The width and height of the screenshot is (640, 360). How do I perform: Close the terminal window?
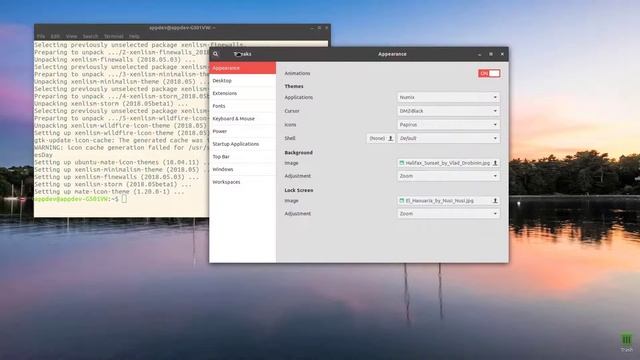tap(327, 28)
